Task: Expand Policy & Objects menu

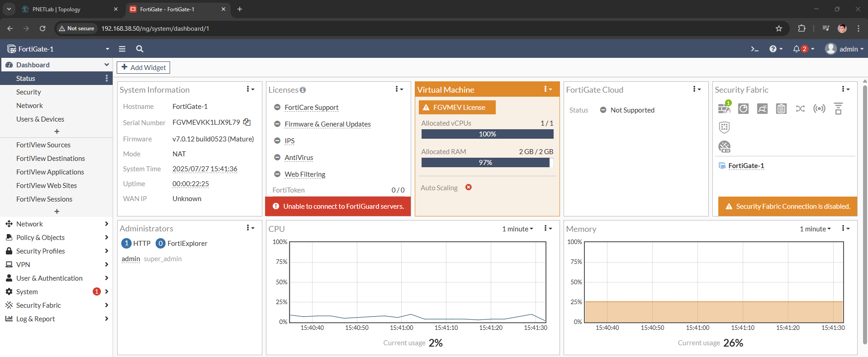Action: click(56, 237)
